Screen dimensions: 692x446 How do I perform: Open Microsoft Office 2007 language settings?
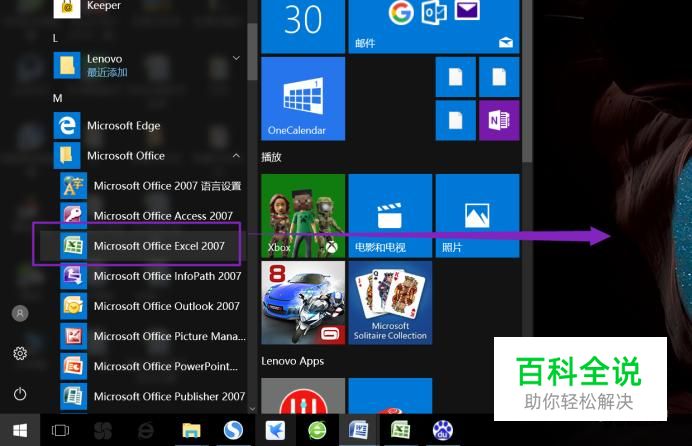(152, 186)
